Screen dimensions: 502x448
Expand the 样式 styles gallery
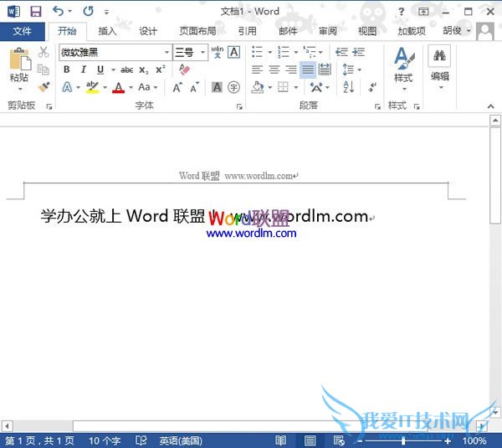click(x=404, y=69)
